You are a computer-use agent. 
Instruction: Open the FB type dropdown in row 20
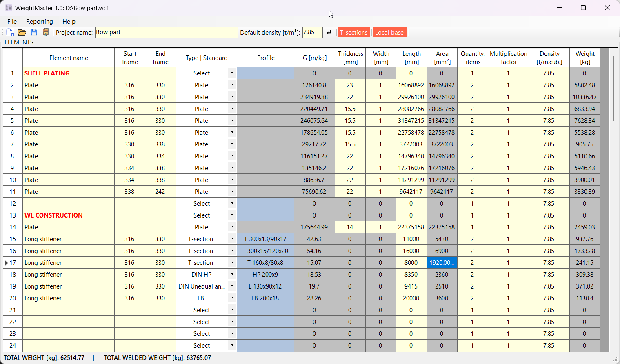(x=232, y=298)
